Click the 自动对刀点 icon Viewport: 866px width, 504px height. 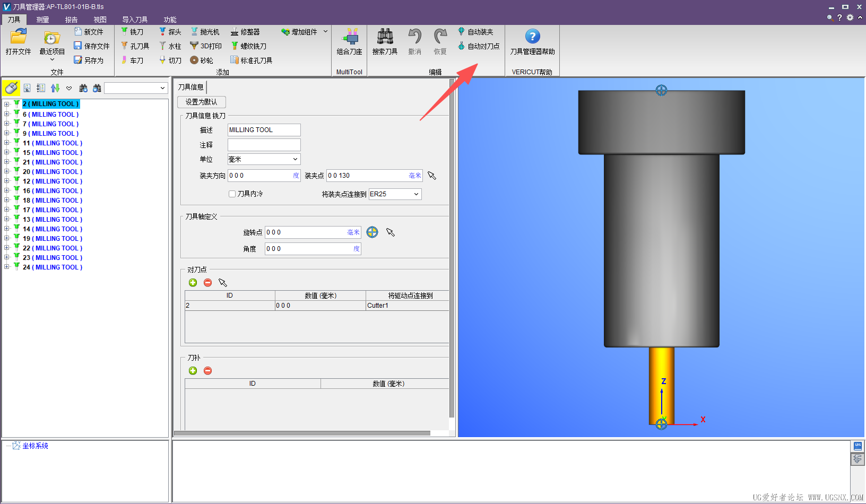tap(461, 46)
